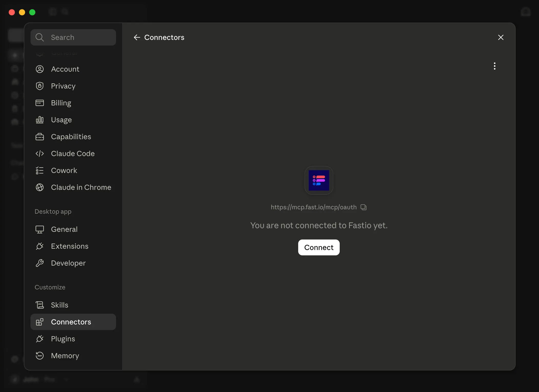
Task: Open Account settings
Action: 73,69
